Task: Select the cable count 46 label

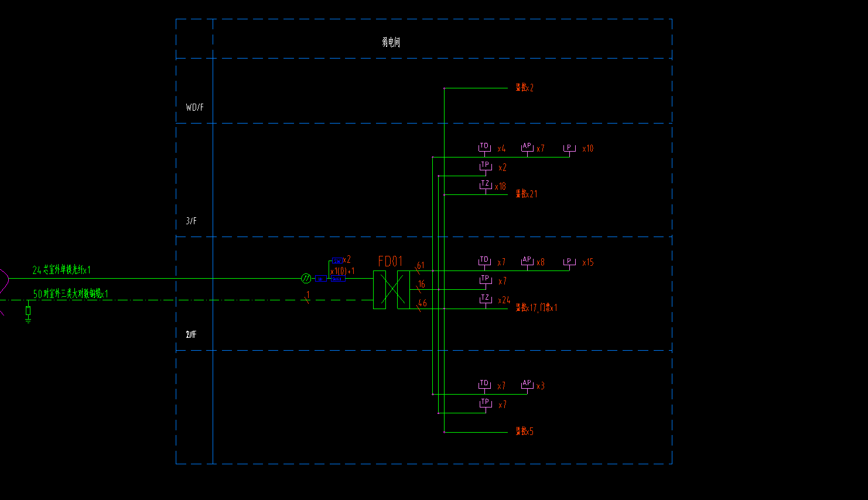Action: coord(422,303)
